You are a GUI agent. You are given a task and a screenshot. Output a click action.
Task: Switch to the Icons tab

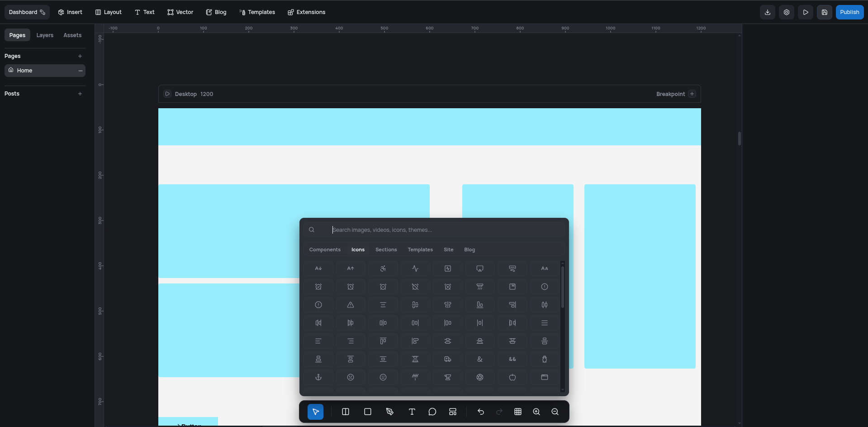click(357, 249)
